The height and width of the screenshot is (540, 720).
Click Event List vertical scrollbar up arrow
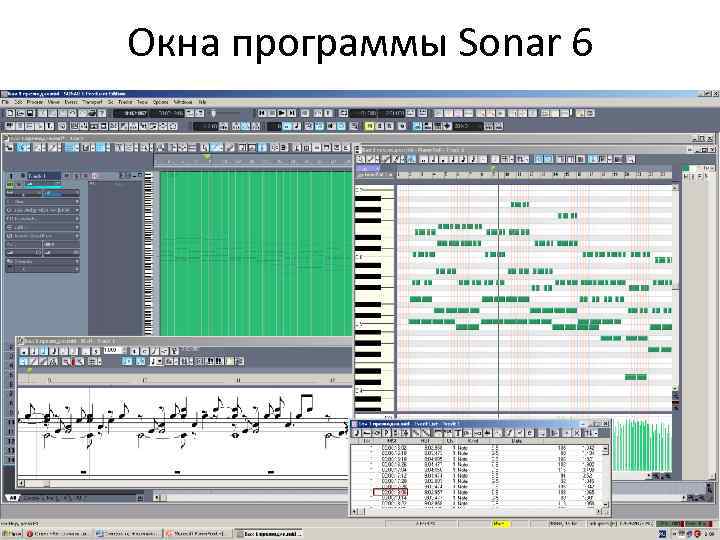pos(605,449)
